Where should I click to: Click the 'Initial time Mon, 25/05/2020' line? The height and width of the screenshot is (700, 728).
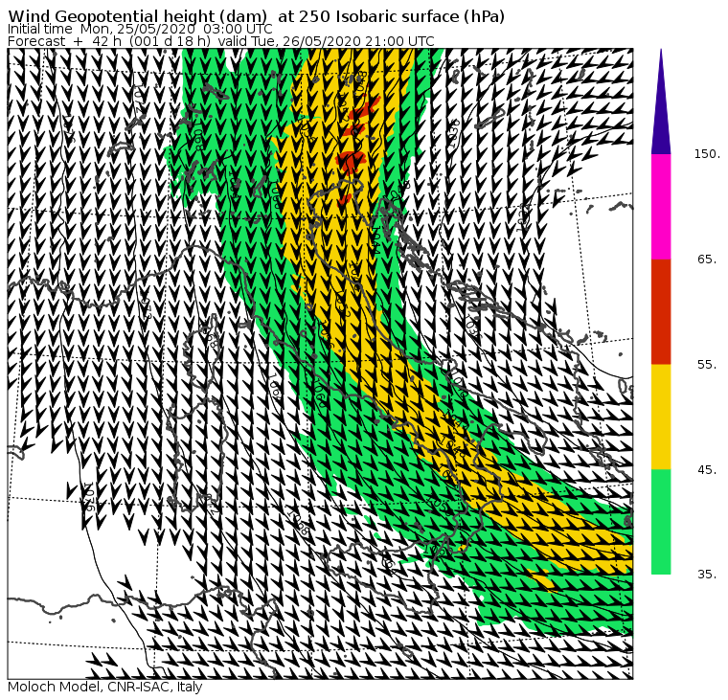click(140, 29)
